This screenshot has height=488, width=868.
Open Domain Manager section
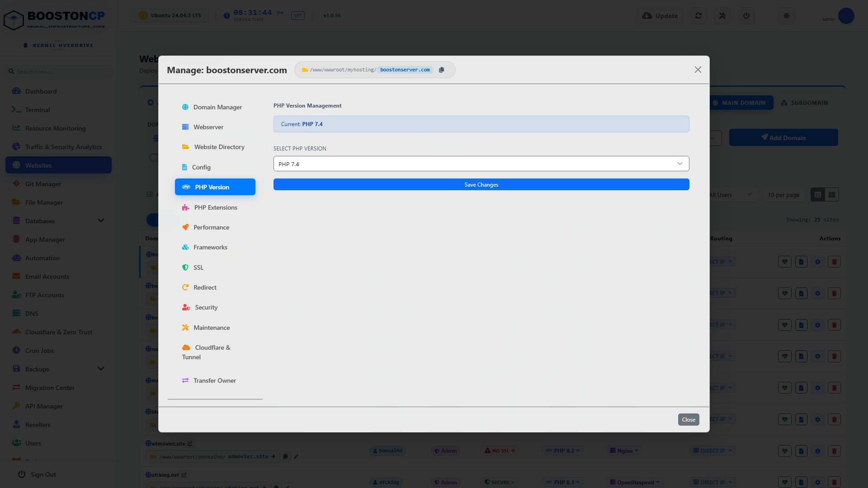click(x=215, y=107)
